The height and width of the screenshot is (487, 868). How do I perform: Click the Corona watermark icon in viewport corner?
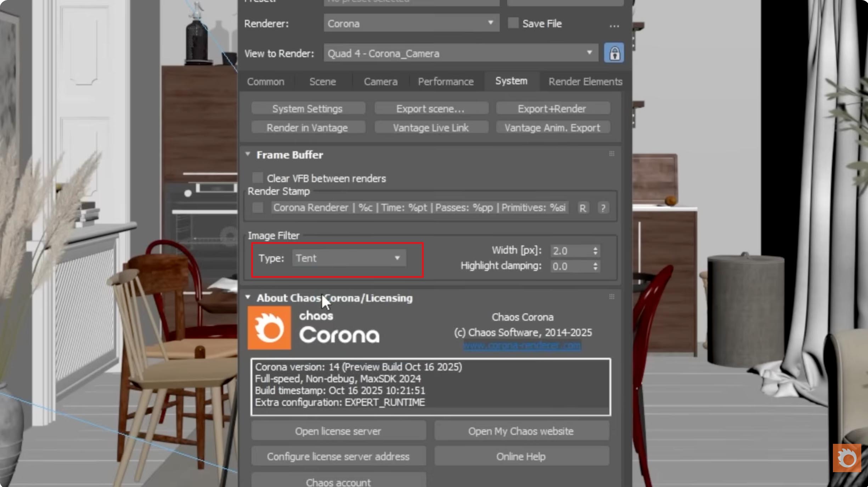[x=847, y=458]
